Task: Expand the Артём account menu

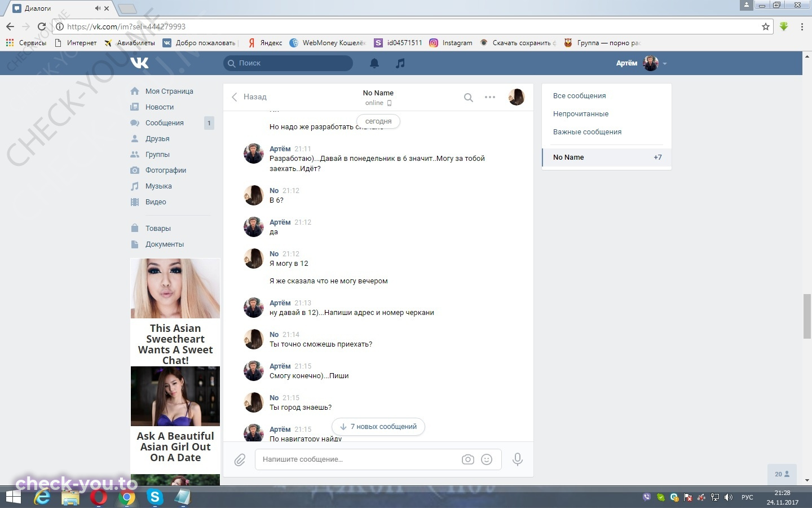Action: (x=641, y=63)
